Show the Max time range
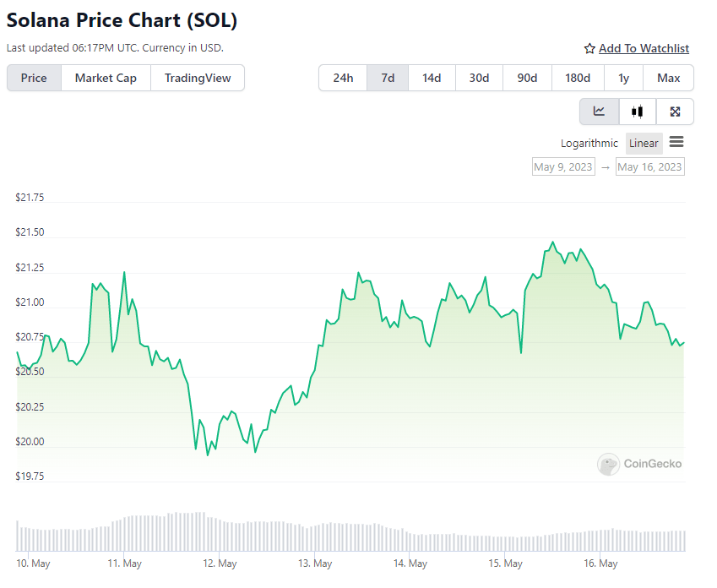The height and width of the screenshot is (588, 717). click(x=669, y=78)
